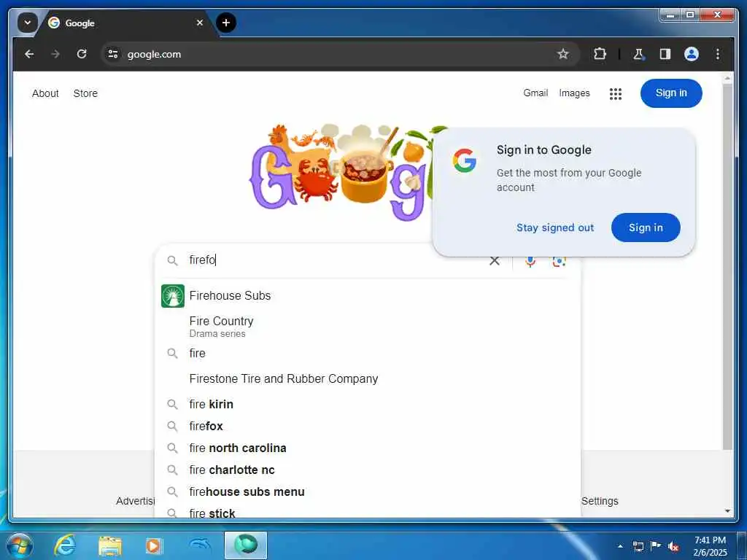
Task: Open the Store link
Action: [85, 93]
